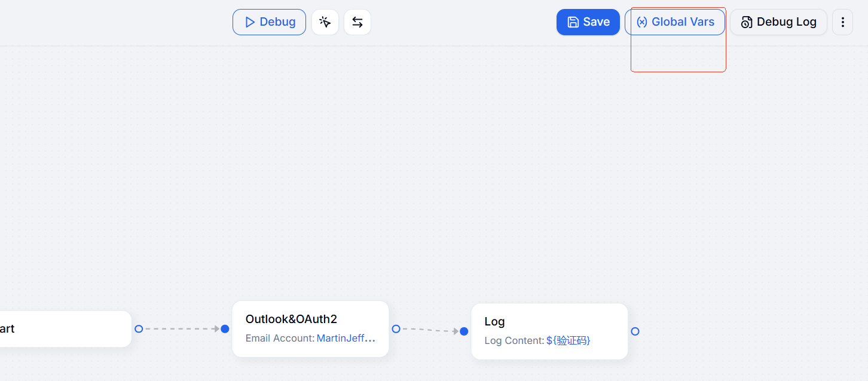Click the Log node output port
868x381 pixels.
tap(635, 331)
